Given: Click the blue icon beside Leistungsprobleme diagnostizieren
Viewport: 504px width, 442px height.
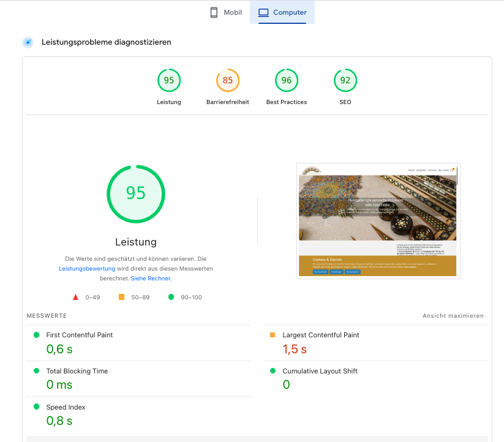Looking at the screenshot, I should pyautogui.click(x=28, y=42).
